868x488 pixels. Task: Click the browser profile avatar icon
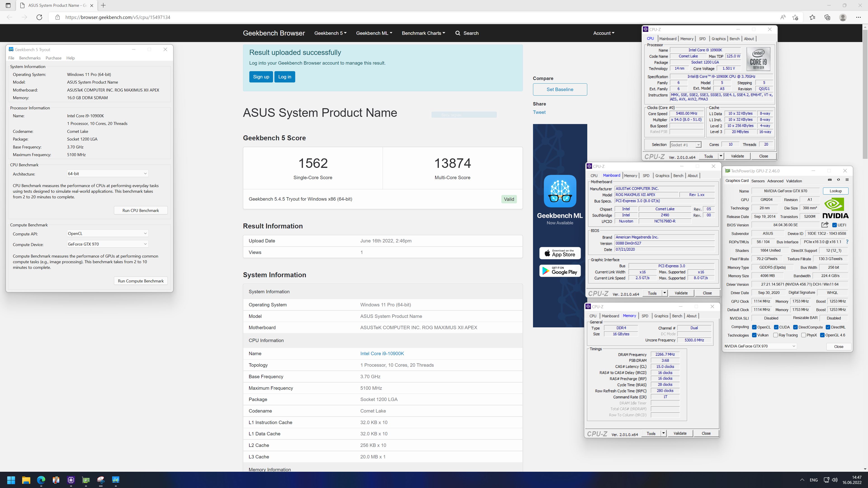tap(843, 17)
